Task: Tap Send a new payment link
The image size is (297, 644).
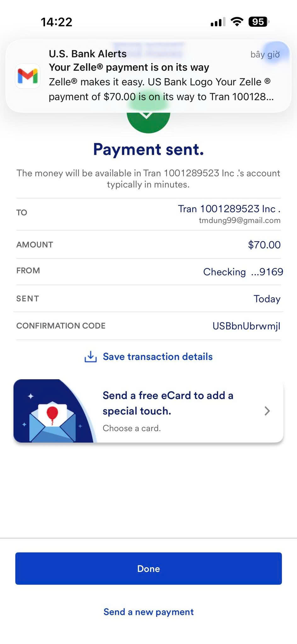Action: (x=148, y=612)
